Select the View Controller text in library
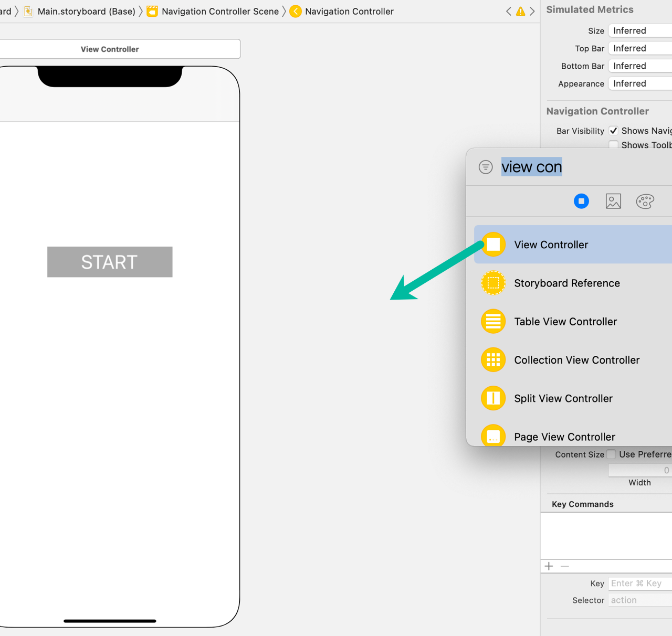The width and height of the screenshot is (672, 636). [x=551, y=245]
